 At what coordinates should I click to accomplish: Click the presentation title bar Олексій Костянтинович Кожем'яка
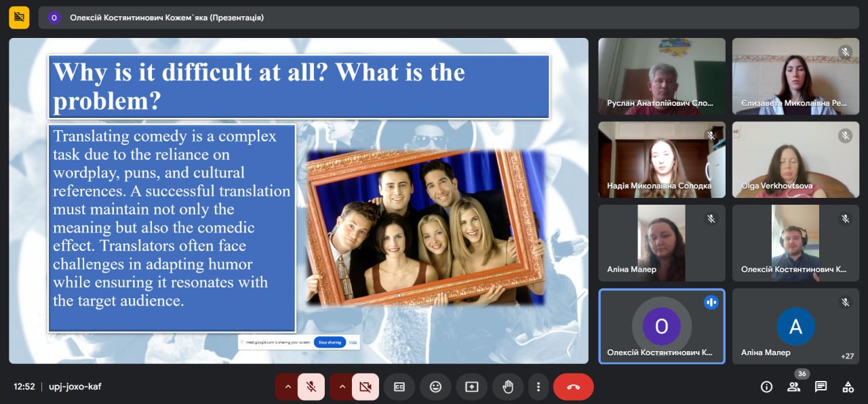coord(166,18)
